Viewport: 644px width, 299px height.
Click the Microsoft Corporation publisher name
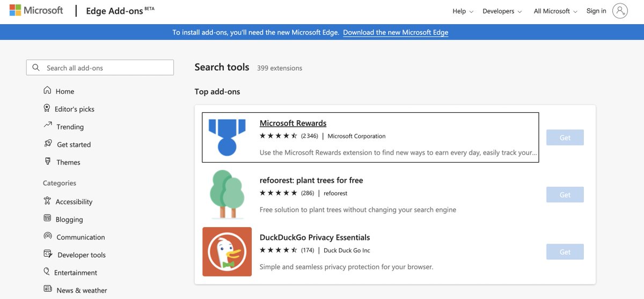pos(356,136)
